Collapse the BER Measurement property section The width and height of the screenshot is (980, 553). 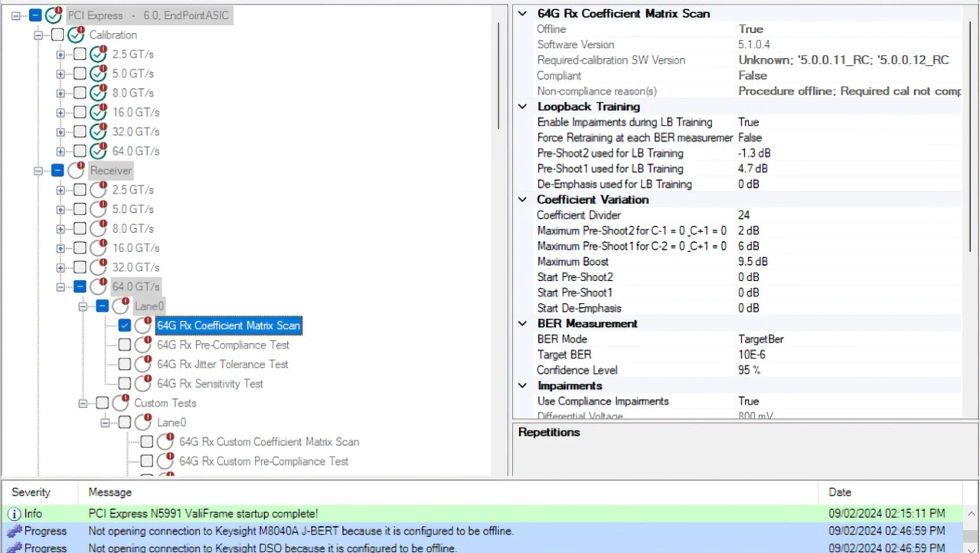point(522,324)
